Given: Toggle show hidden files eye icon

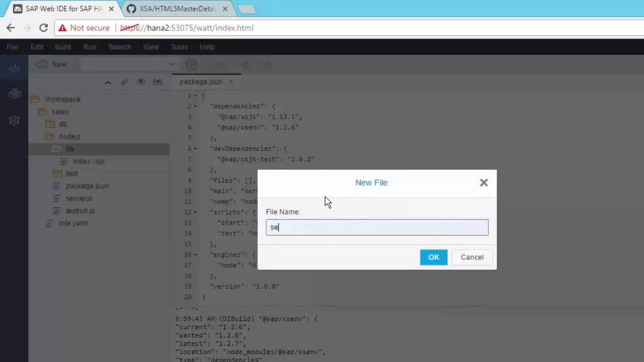Looking at the screenshot, I should [141, 82].
